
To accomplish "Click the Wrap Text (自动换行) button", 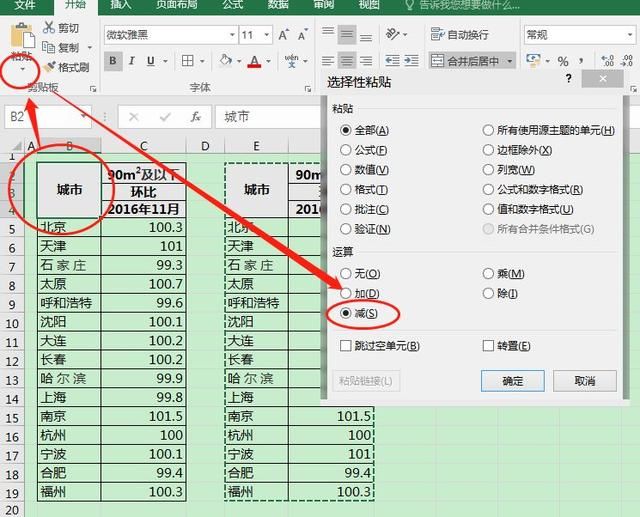I will point(460,35).
